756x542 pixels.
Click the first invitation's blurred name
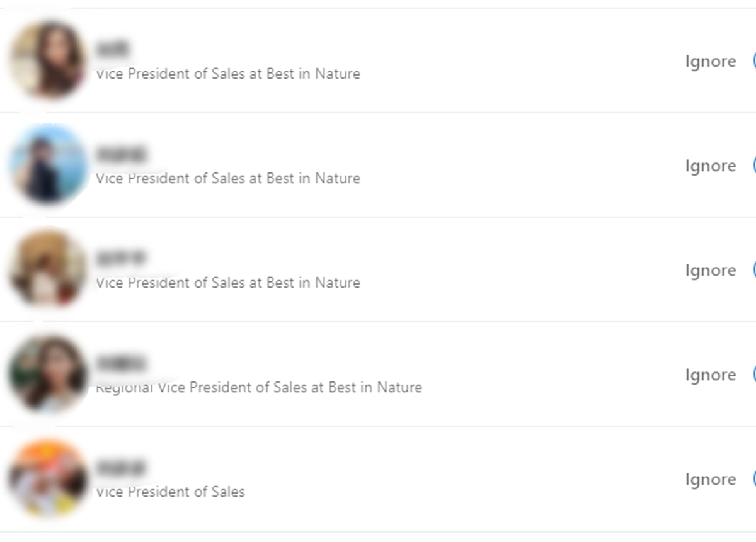click(x=113, y=48)
